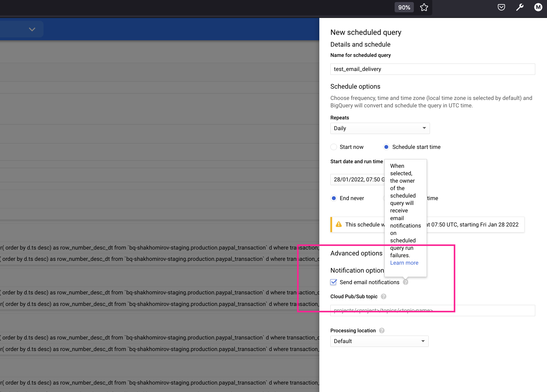Select Schedule start time radio button
Image resolution: width=547 pixels, height=392 pixels.
pos(386,147)
